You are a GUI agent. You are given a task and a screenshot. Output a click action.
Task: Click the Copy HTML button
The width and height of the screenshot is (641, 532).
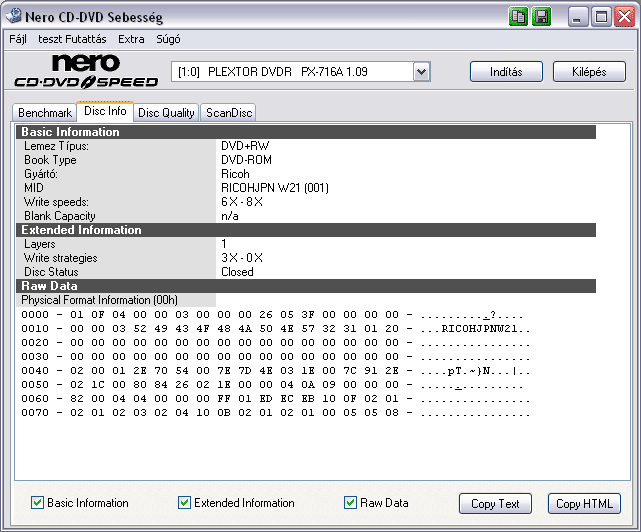click(584, 503)
